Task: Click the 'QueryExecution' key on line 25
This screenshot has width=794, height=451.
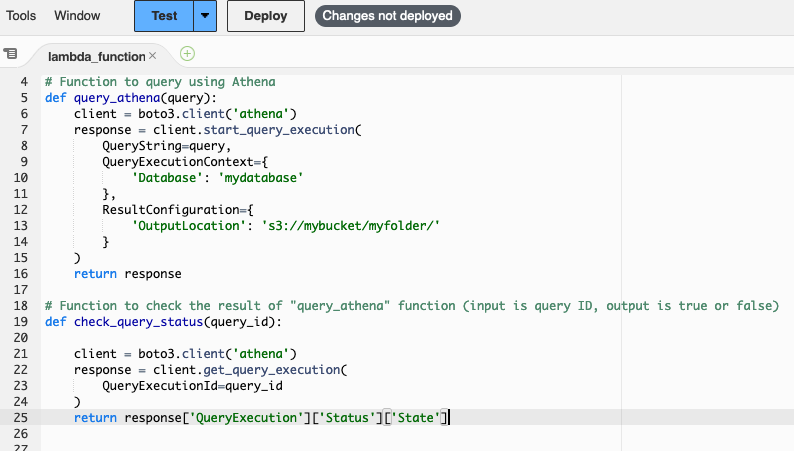Action: pyautogui.click(x=246, y=418)
